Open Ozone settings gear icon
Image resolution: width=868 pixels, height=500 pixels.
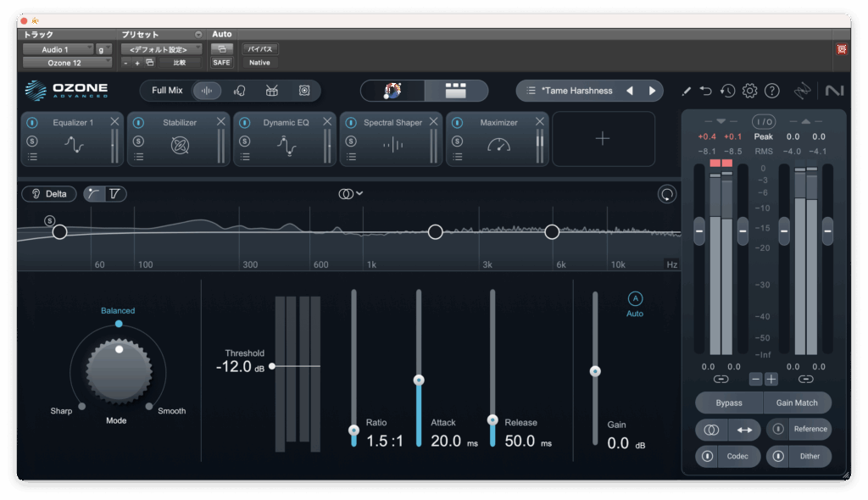(749, 91)
